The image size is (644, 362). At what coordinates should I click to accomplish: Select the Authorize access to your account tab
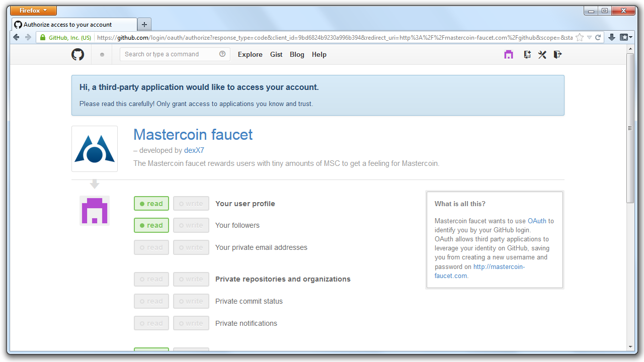[x=74, y=24]
